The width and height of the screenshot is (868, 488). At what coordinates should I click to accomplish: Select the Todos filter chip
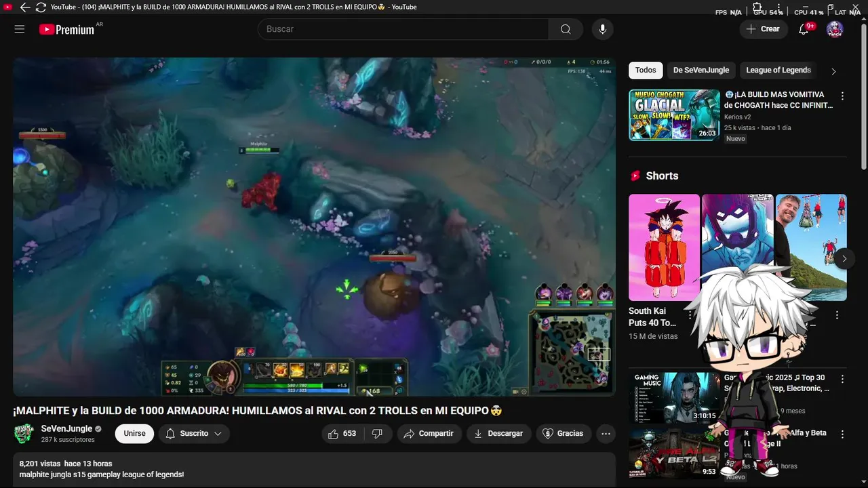646,70
